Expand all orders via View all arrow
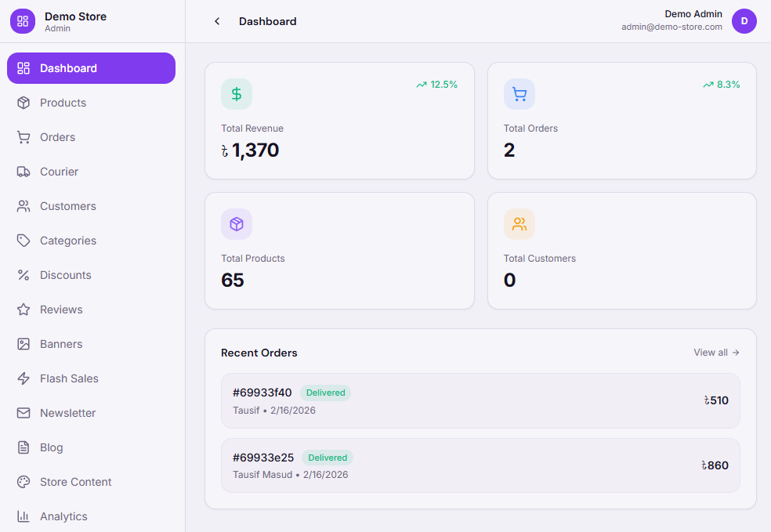The image size is (771, 532). 736,353
